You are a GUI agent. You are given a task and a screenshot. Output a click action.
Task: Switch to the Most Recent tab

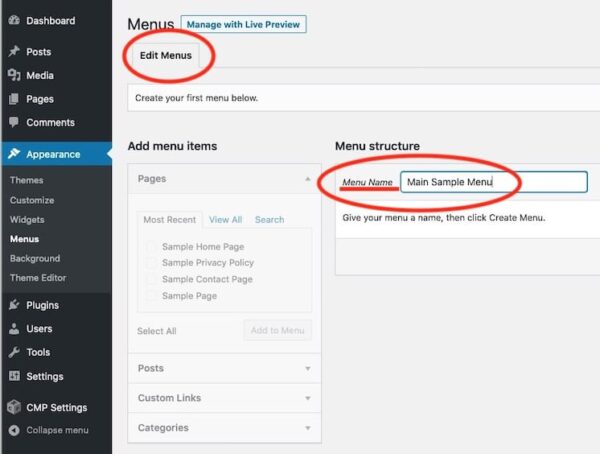click(x=170, y=220)
